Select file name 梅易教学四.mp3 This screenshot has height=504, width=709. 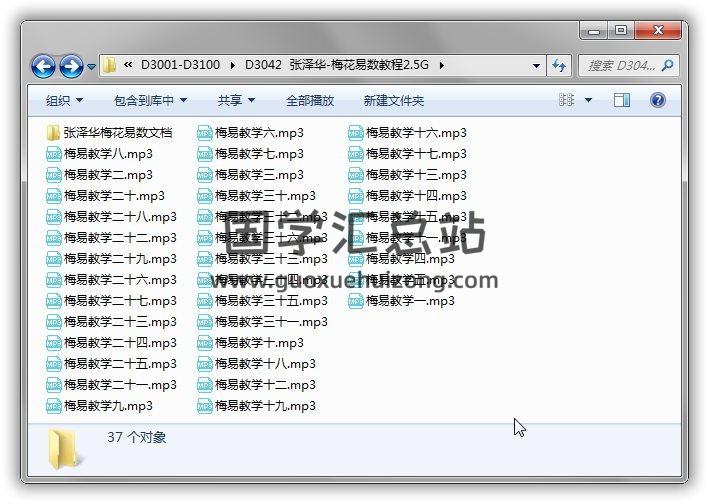(411, 259)
